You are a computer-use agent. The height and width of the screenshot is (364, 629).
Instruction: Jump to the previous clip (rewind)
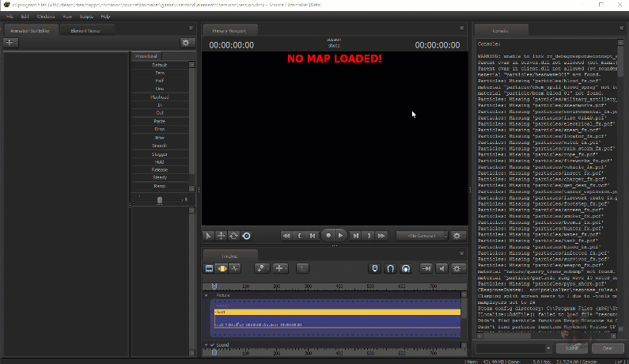tap(286, 236)
